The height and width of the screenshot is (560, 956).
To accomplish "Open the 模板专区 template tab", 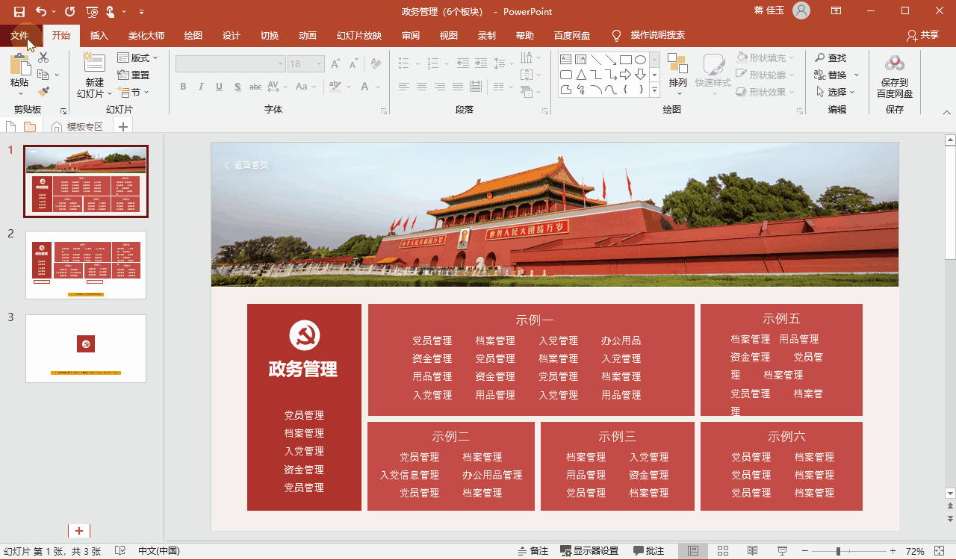I will pos(78,126).
